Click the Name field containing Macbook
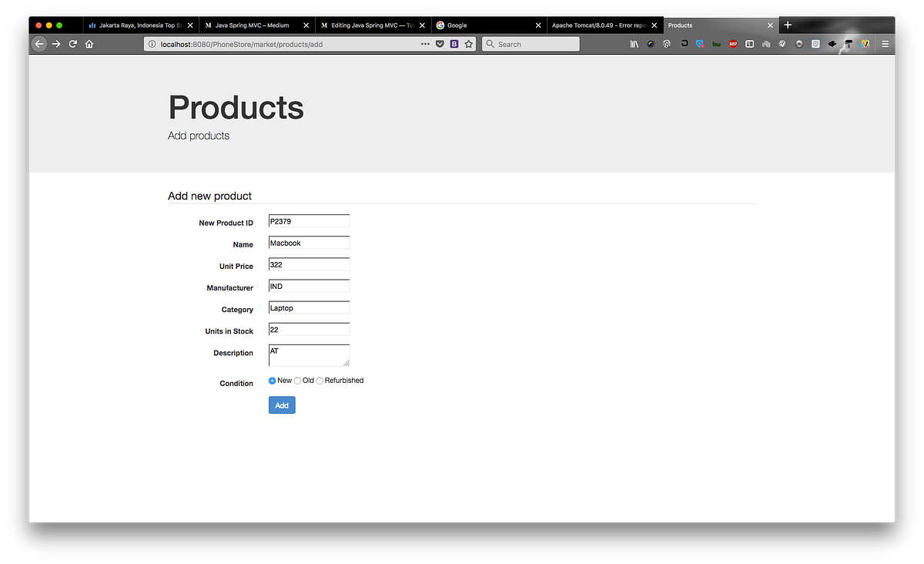This screenshot has width=924, height=564. [309, 243]
